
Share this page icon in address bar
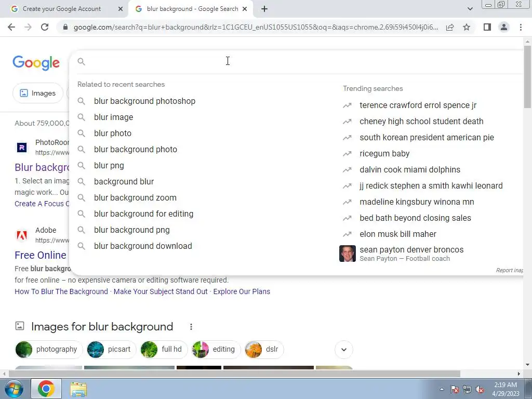[450, 27]
